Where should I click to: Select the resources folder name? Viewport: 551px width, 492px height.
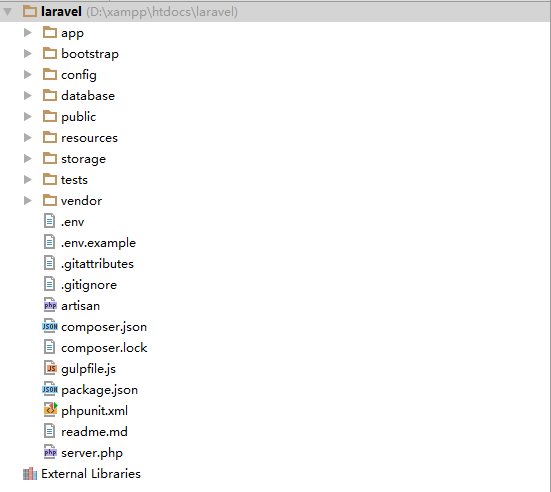[89, 138]
